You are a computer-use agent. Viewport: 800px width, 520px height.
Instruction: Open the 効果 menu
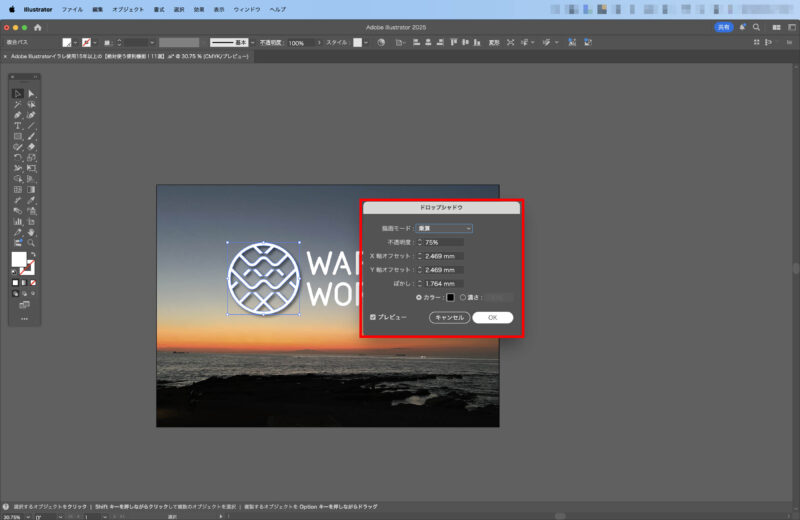point(200,9)
